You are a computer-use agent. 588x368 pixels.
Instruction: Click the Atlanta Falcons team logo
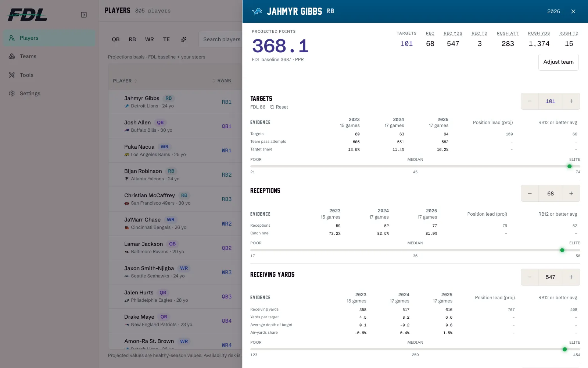(127, 179)
